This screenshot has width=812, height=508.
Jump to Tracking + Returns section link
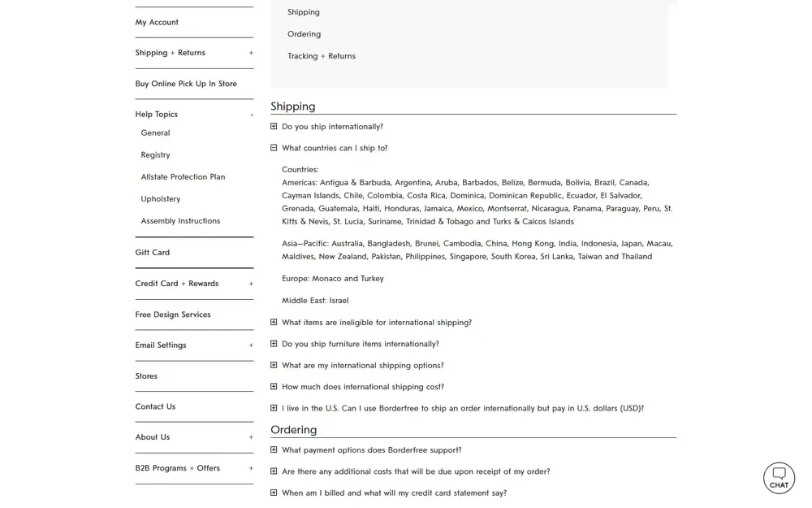322,56
